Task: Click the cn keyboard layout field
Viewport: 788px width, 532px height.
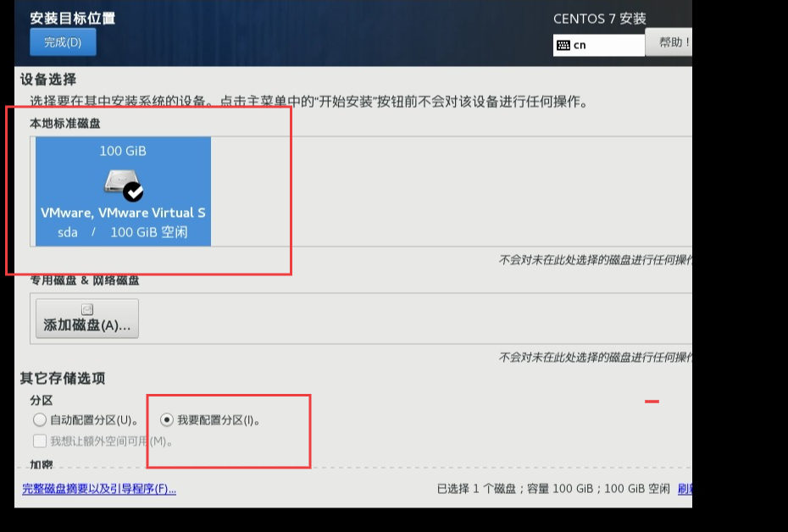Action: (x=598, y=45)
